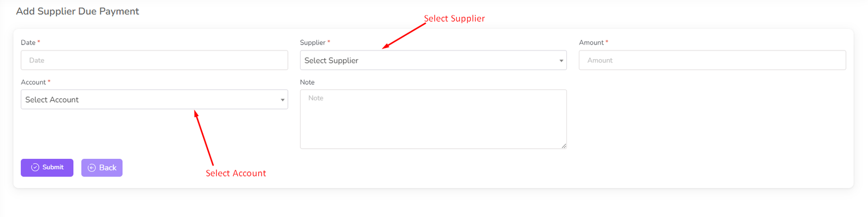Submit the supplier due payment form
Viewport: 868px width, 217px height.
coord(47,168)
